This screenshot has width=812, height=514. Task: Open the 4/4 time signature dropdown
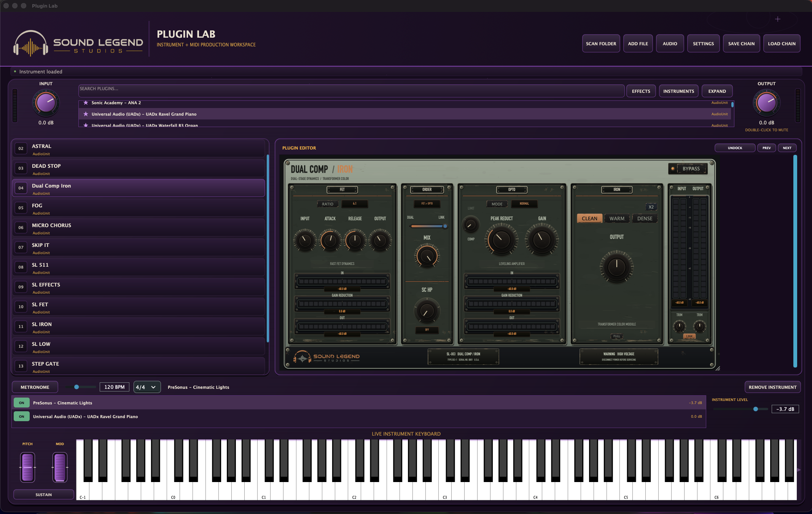tap(147, 387)
